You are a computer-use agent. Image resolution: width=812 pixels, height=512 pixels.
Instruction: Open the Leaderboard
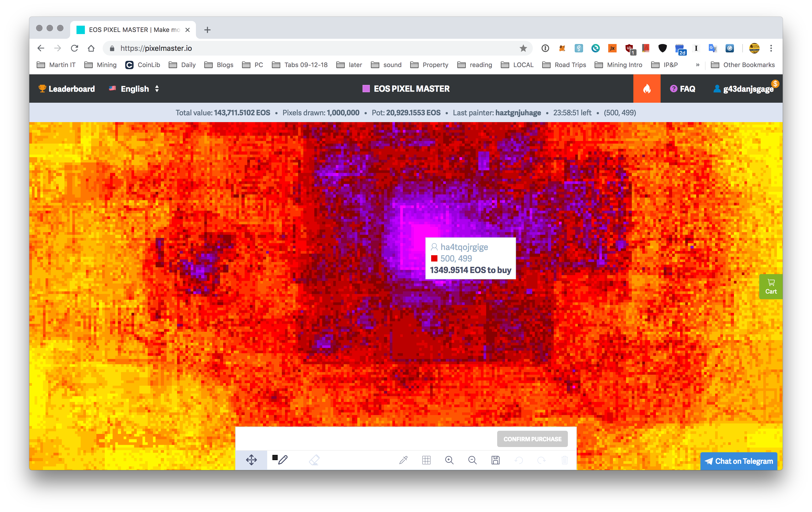[67, 89]
